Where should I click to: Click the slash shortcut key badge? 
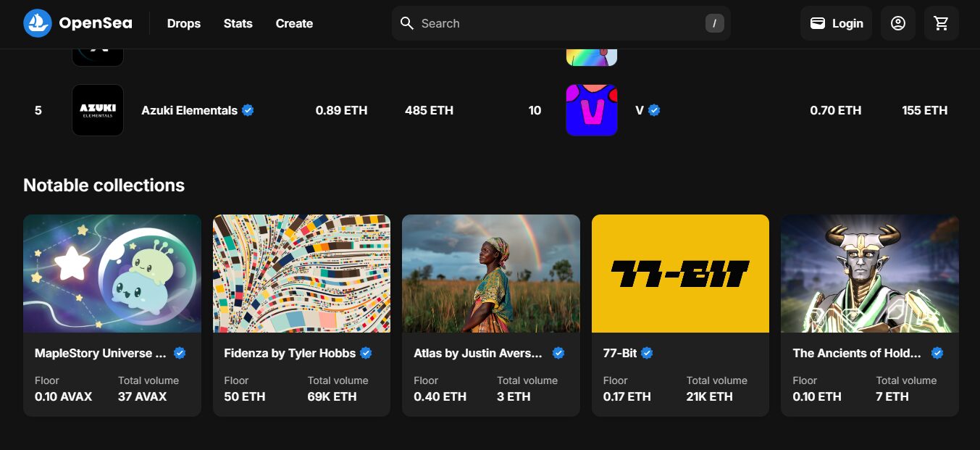714,23
